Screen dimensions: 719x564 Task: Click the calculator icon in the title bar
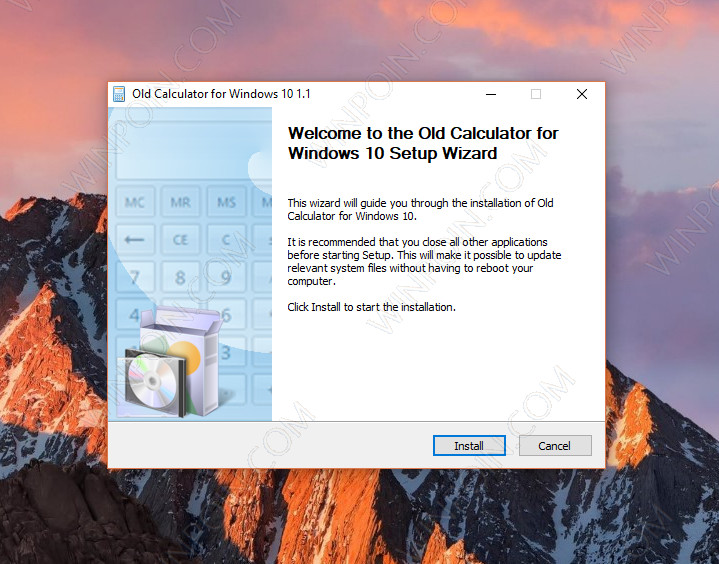119,94
